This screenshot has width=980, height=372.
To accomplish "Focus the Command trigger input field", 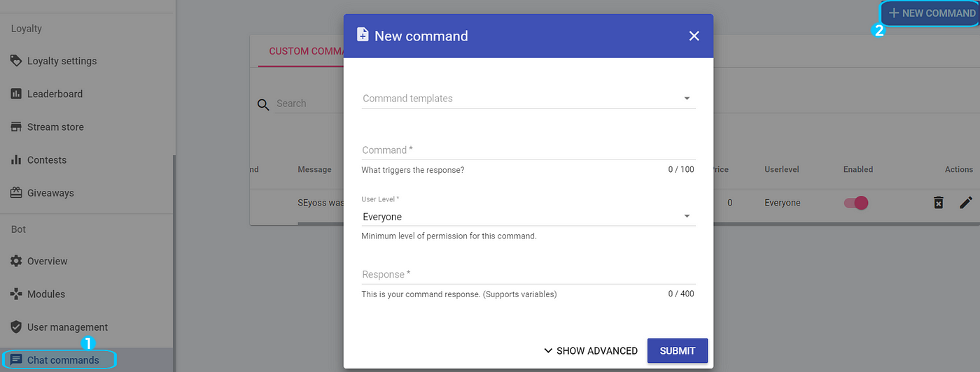I will point(528,150).
